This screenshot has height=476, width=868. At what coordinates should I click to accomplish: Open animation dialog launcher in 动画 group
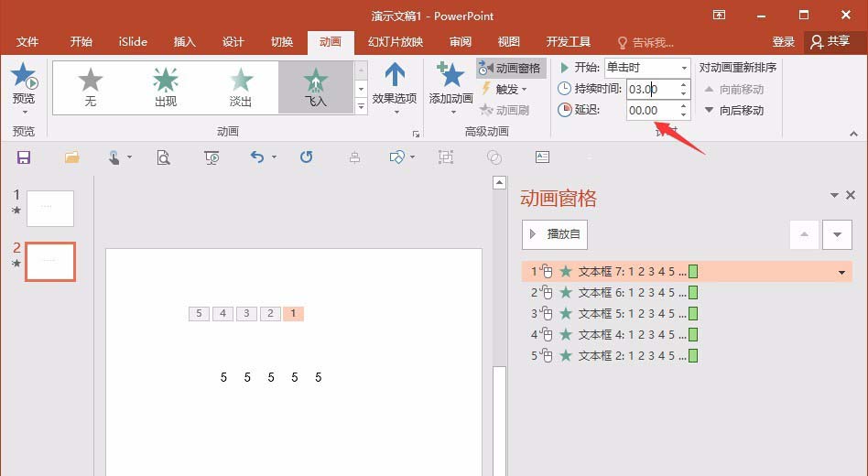[416, 134]
